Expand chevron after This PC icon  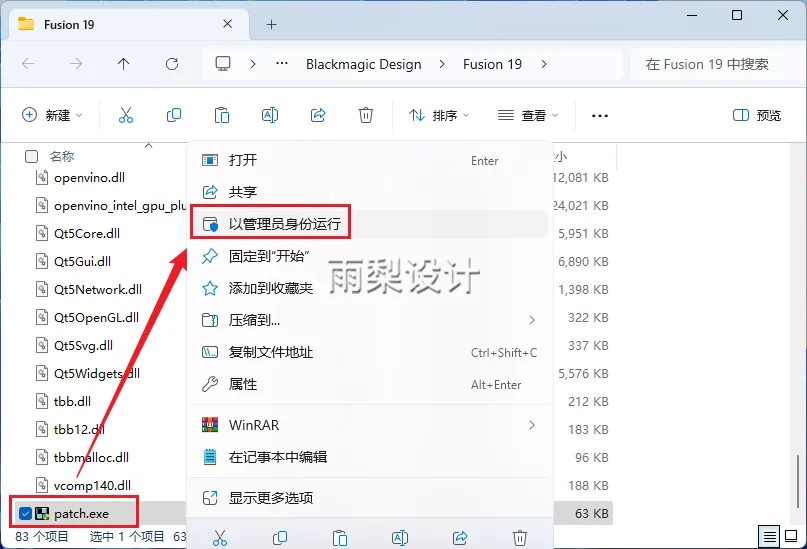pyautogui.click(x=253, y=64)
